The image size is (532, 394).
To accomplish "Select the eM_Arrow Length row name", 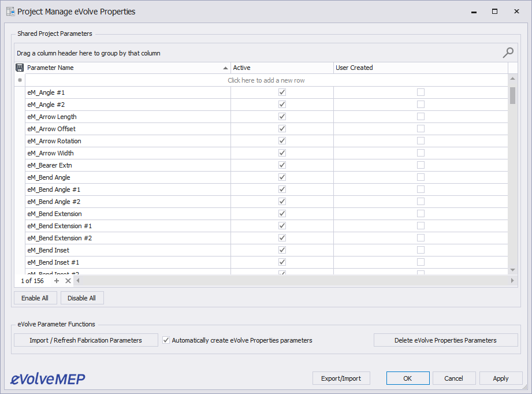I will pos(52,117).
